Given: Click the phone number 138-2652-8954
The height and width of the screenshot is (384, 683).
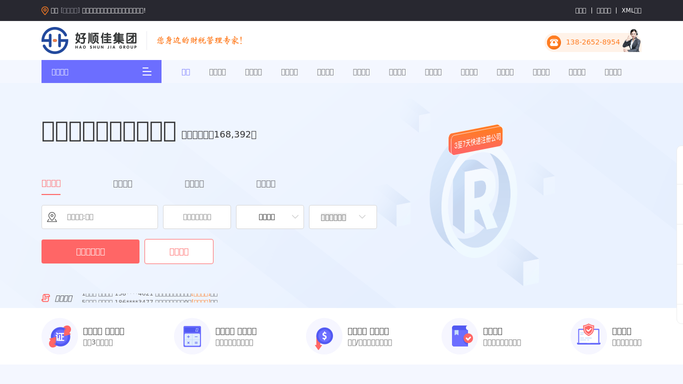Looking at the screenshot, I should [593, 42].
